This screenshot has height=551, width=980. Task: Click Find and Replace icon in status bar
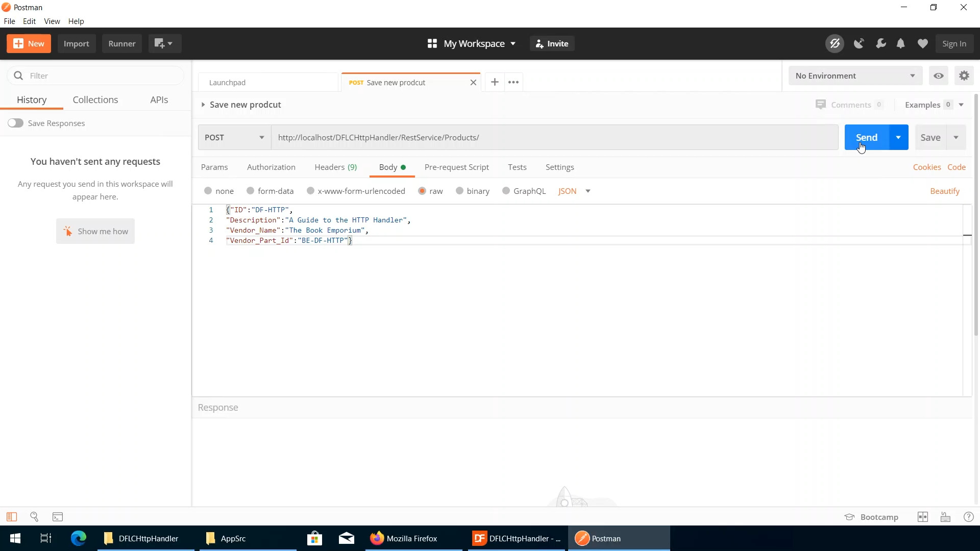pyautogui.click(x=34, y=517)
